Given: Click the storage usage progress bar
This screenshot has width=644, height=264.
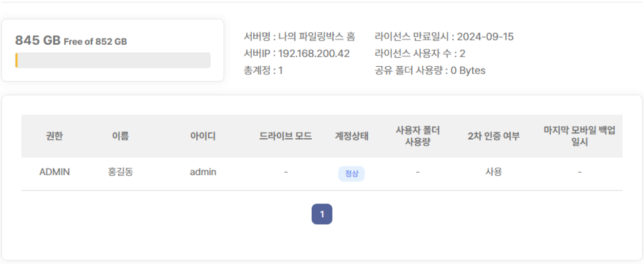Looking at the screenshot, I should 113,60.
